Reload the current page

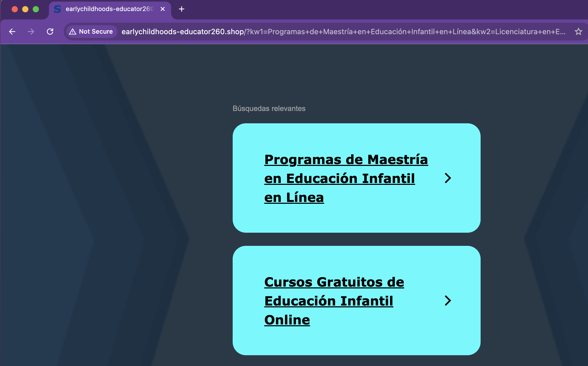(x=50, y=32)
